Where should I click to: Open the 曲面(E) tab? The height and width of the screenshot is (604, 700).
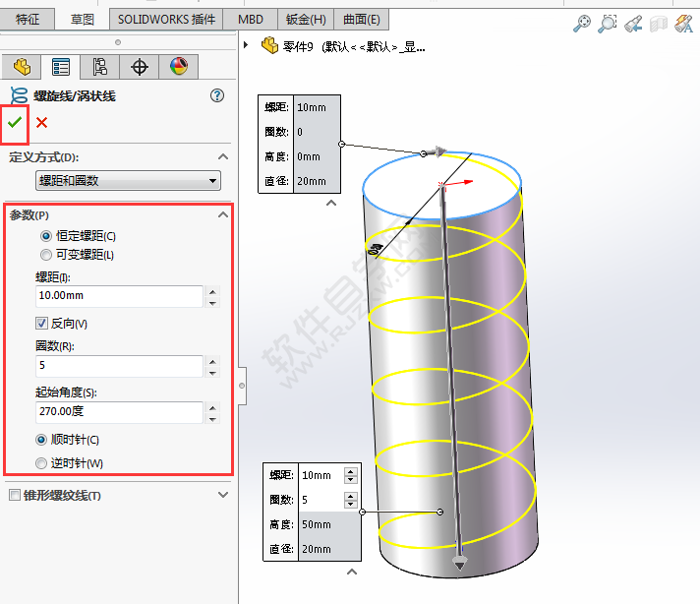[361, 20]
